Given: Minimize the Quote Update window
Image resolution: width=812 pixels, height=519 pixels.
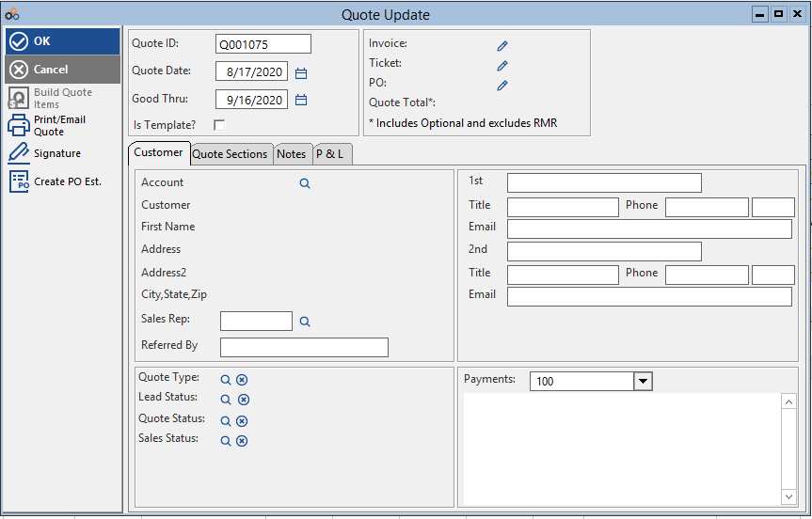Looking at the screenshot, I should point(759,14).
